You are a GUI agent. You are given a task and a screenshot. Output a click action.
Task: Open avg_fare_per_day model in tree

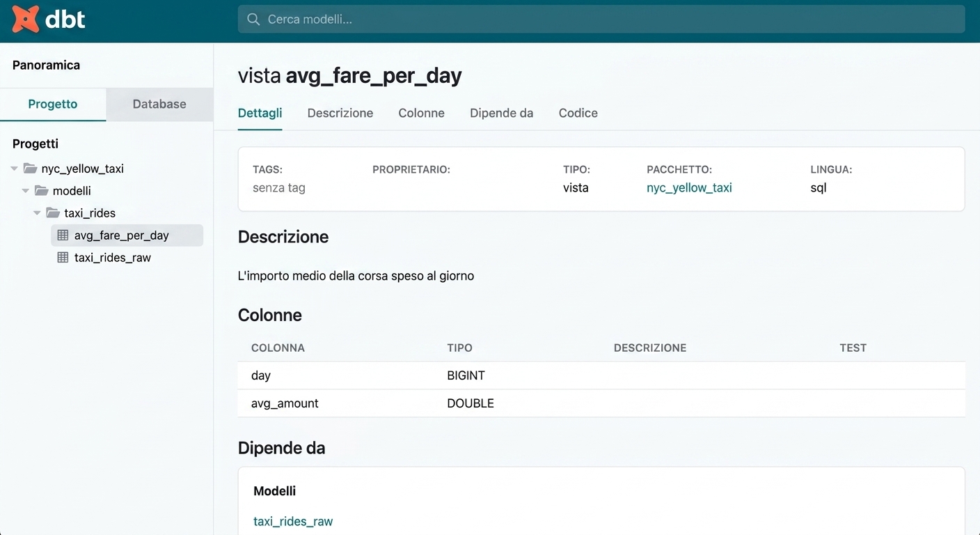[x=127, y=235]
